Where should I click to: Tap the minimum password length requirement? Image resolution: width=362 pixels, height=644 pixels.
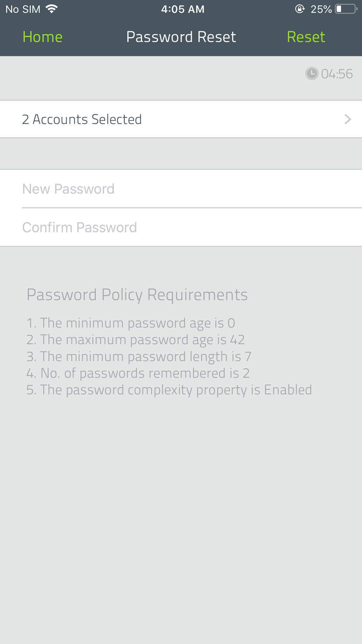point(139,356)
